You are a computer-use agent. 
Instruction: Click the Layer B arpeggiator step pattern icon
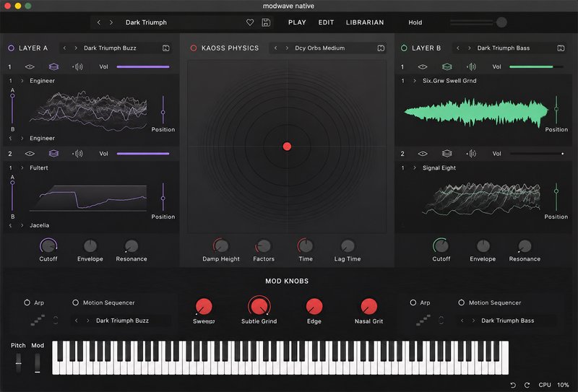tap(423, 320)
